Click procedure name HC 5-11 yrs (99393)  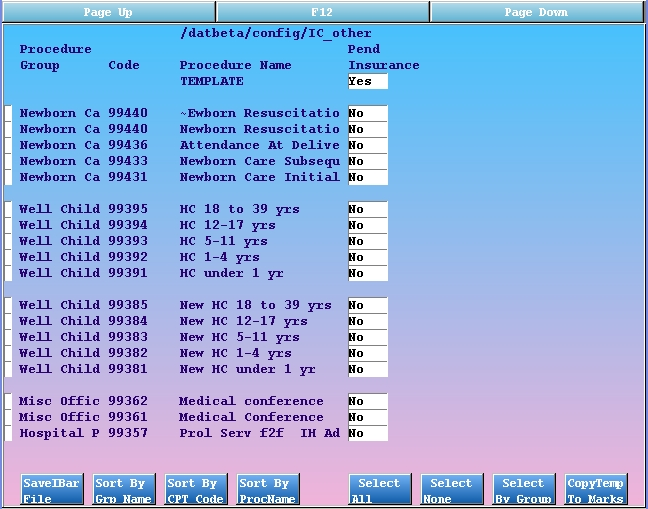pyautogui.click(x=224, y=241)
